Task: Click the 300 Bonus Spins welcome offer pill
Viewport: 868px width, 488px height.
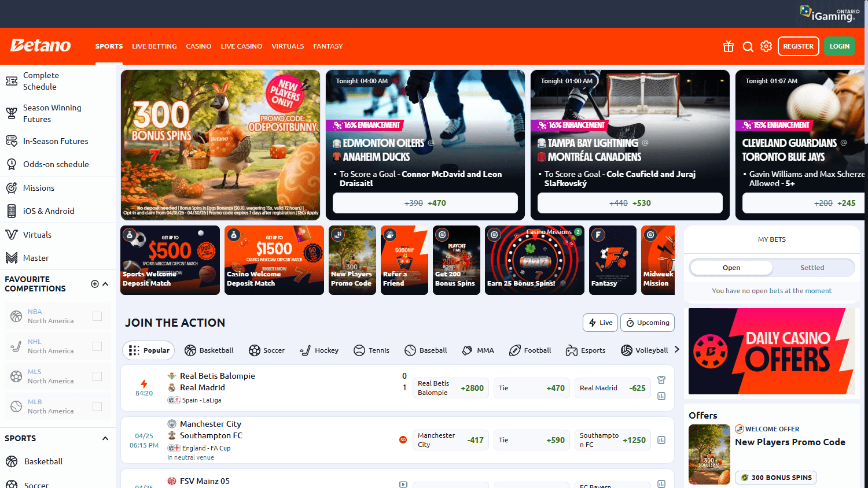Action: (x=775, y=478)
